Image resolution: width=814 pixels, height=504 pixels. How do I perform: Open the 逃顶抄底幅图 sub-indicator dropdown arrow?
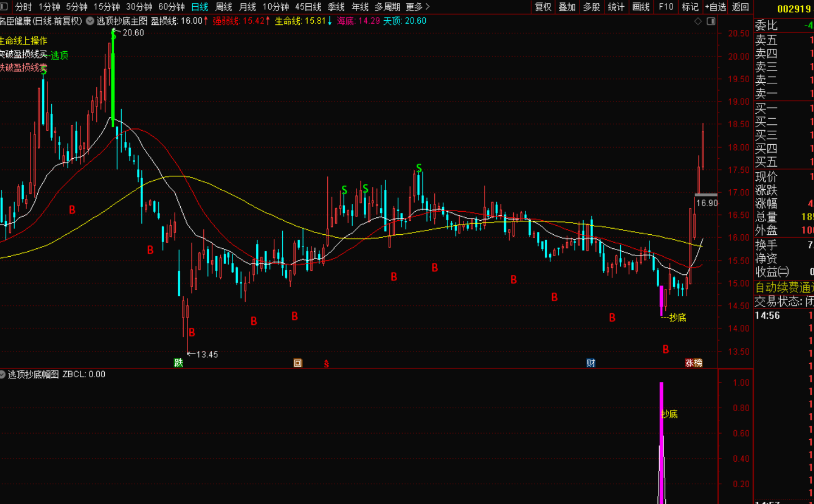click(x=3, y=374)
